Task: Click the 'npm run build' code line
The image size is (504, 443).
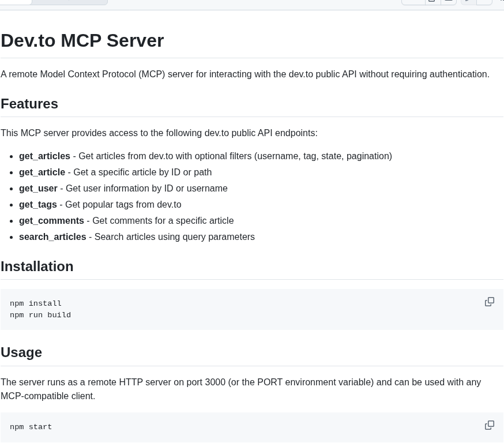Action: [40, 315]
